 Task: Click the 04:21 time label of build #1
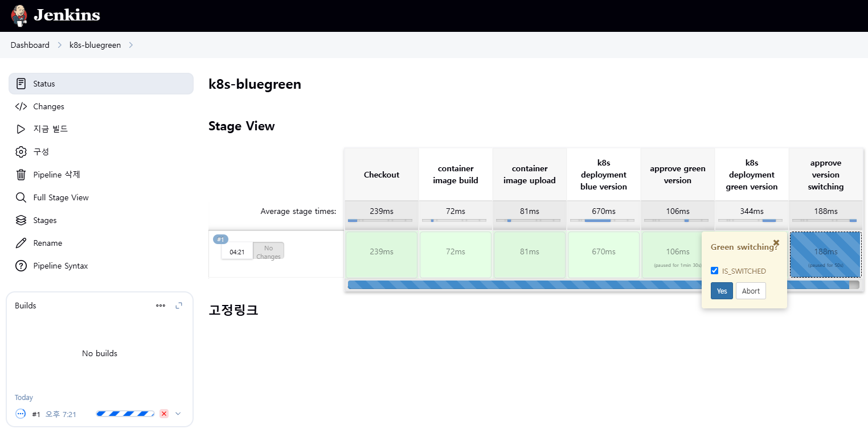tap(237, 251)
